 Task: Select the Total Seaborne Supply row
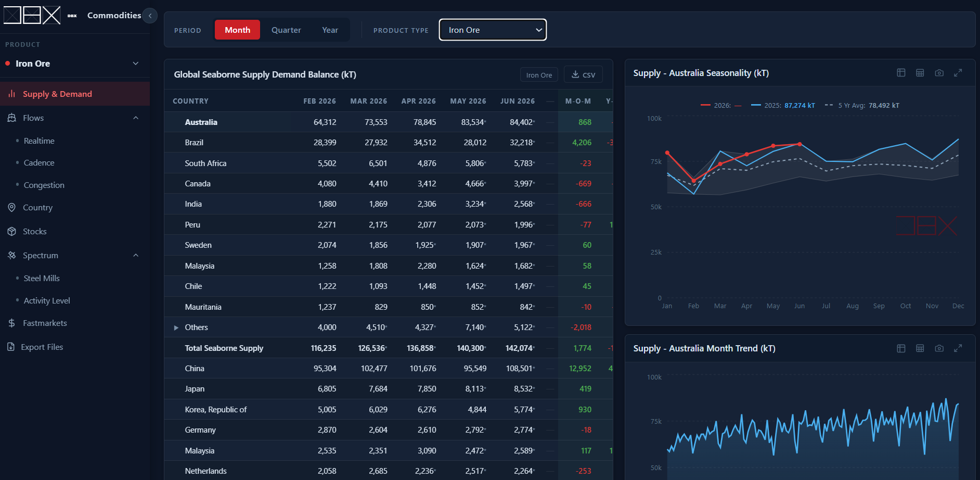389,348
